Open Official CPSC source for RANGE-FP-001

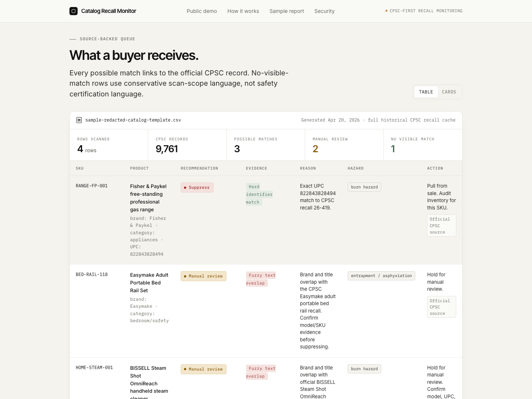[x=441, y=225]
